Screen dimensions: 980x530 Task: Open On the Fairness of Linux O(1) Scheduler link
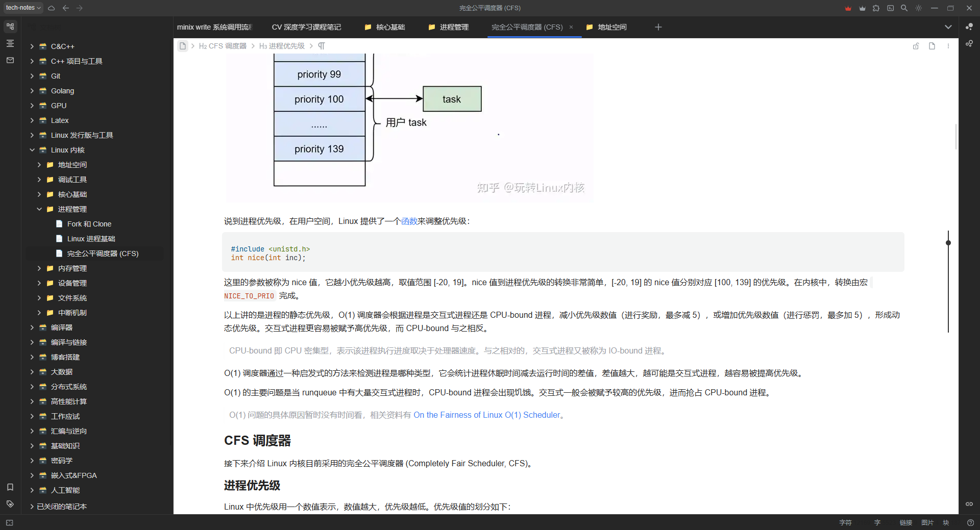[x=486, y=415]
